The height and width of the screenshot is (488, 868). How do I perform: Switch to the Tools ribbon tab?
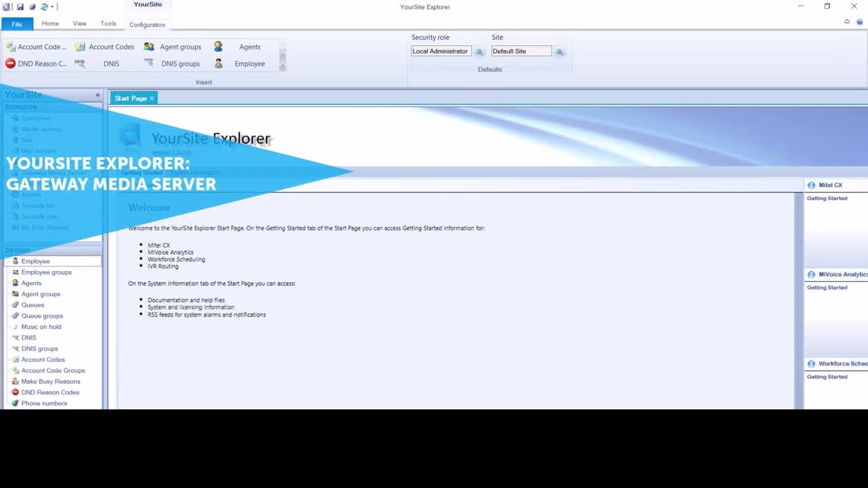click(108, 24)
